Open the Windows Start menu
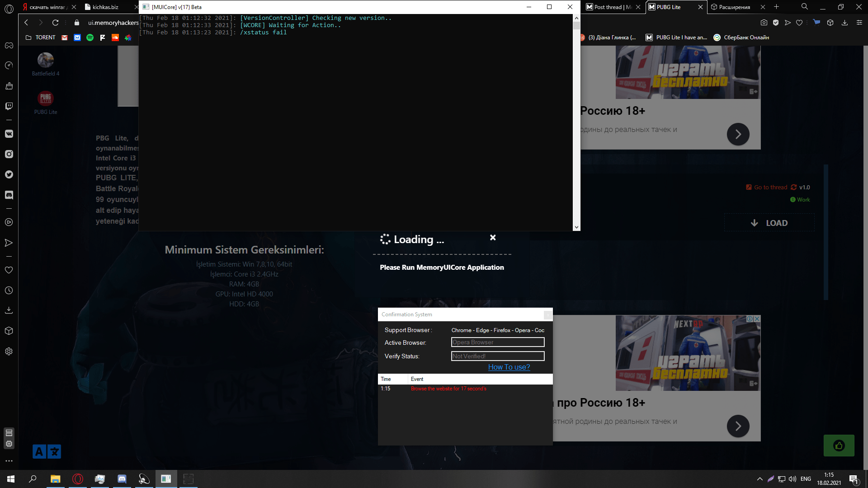 (x=11, y=479)
